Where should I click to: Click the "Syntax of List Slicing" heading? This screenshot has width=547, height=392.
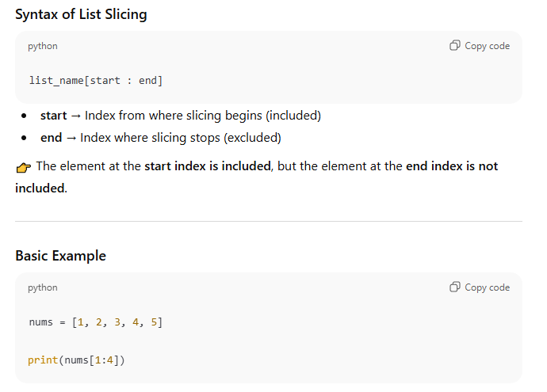[x=81, y=14]
